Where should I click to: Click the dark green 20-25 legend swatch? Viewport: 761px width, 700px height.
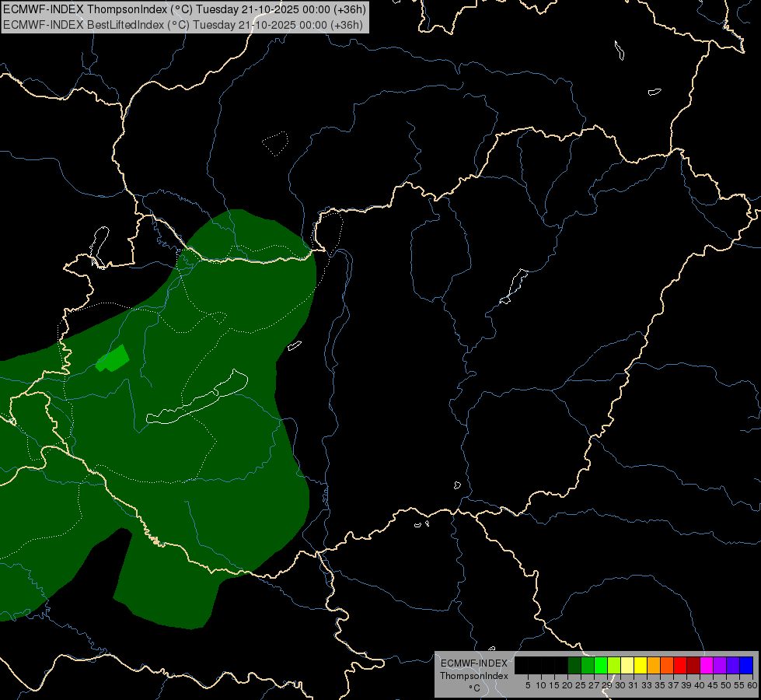[574, 665]
